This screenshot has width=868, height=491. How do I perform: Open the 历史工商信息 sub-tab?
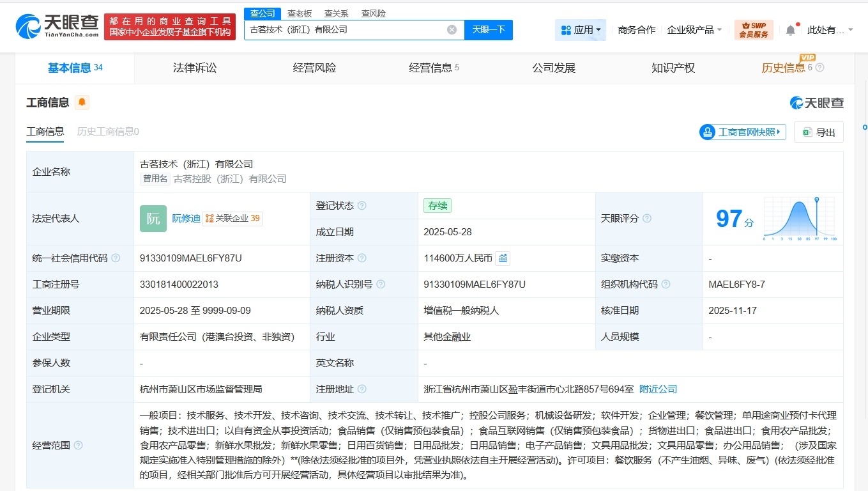(109, 132)
